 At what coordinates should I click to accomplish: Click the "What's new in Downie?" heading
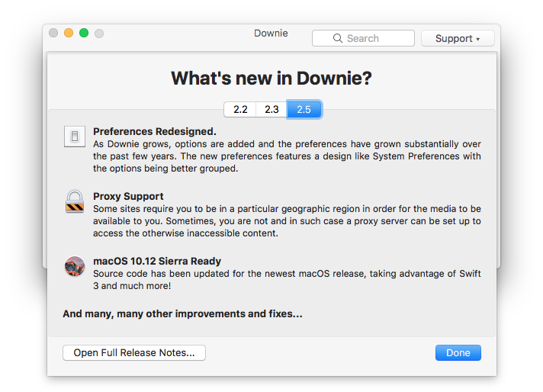pos(271,78)
